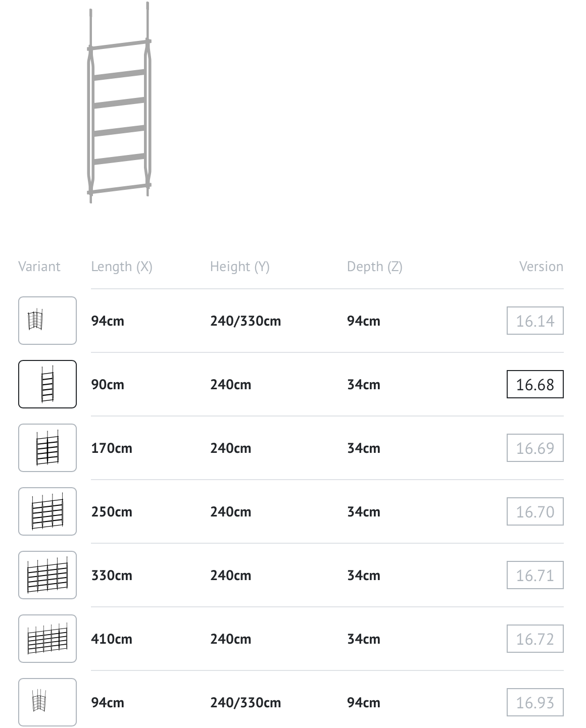The width and height of the screenshot is (586, 728).
Task: Click the Depth (Z) column header
Action: point(375,267)
